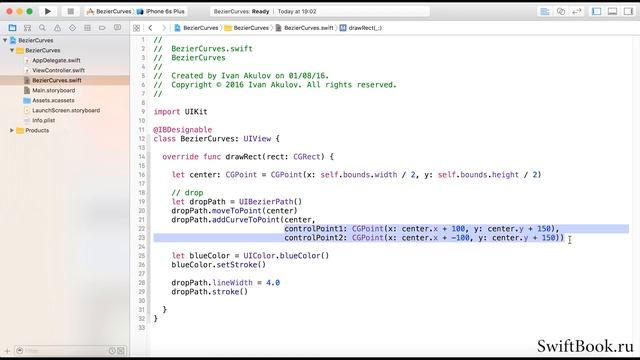Expand the Products folder

pyautogui.click(x=12, y=130)
